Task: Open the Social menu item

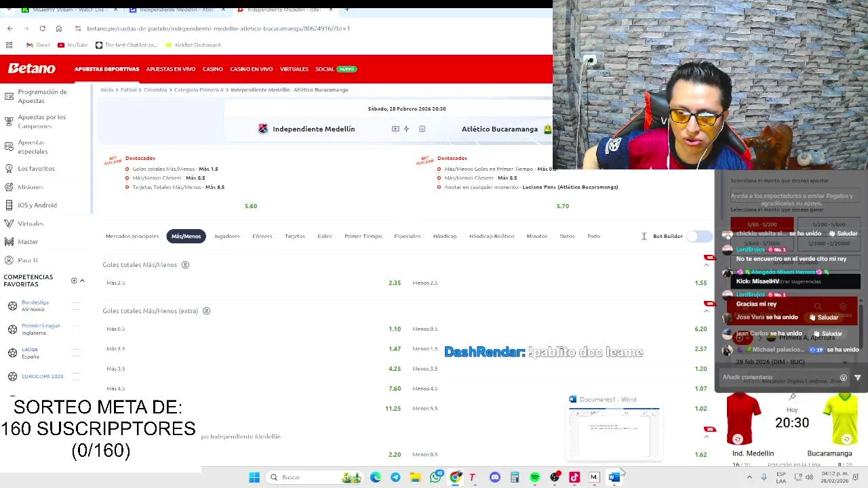Action: pos(325,69)
